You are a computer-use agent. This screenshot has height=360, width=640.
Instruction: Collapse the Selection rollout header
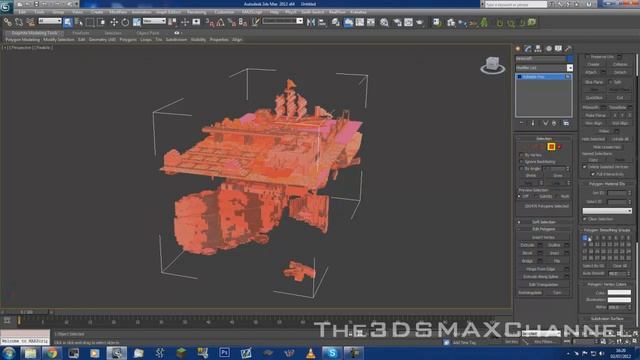[x=544, y=139]
